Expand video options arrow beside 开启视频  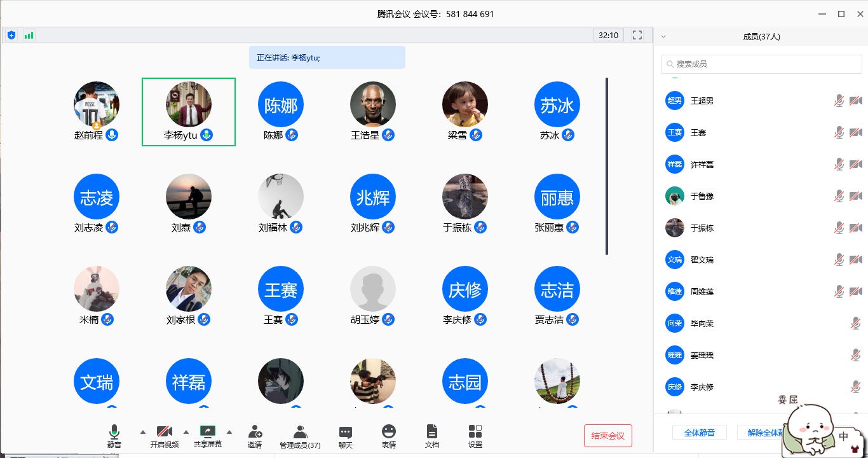coord(186,432)
